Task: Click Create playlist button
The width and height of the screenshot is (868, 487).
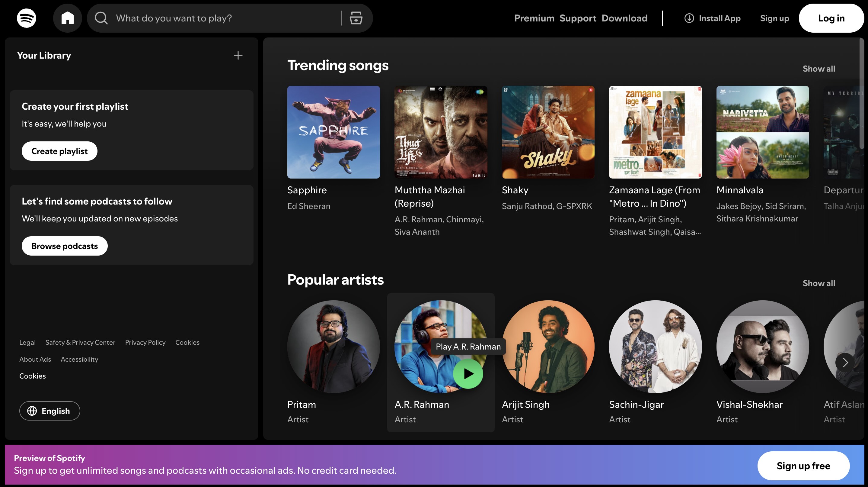Action: point(59,151)
